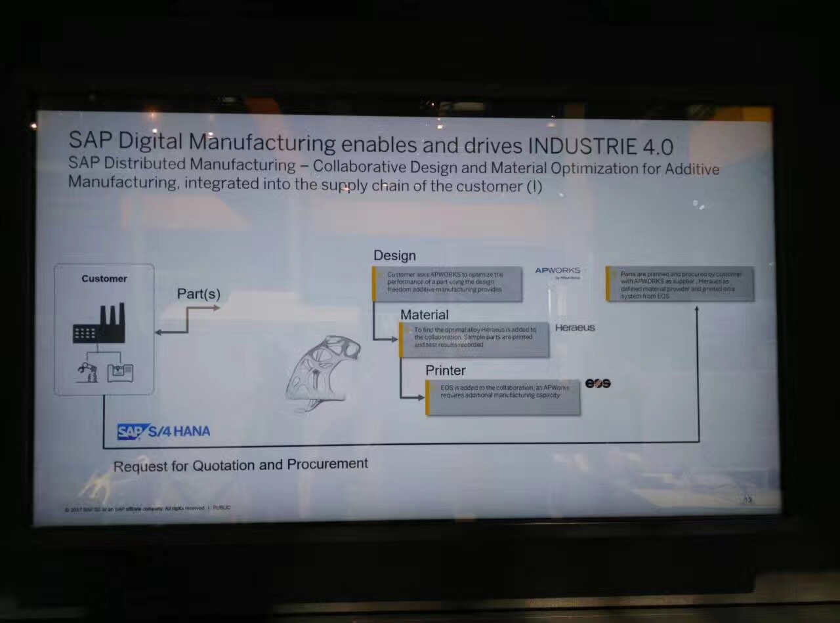Click the double arrow beside Part(s)
This screenshot has height=623, width=840.
[x=187, y=319]
